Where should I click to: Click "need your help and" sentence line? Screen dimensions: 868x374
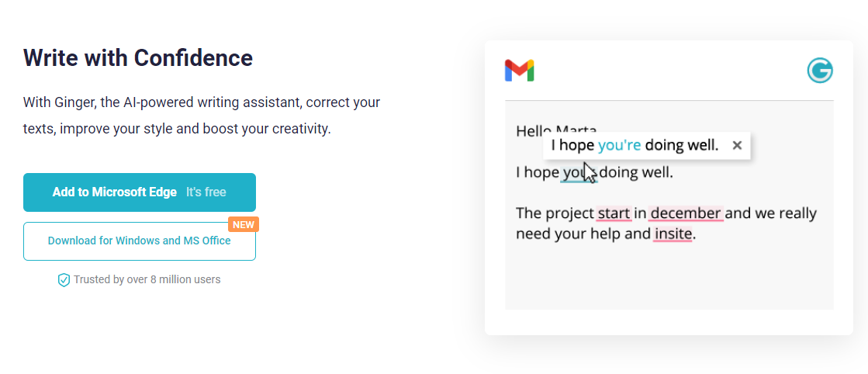tap(582, 234)
